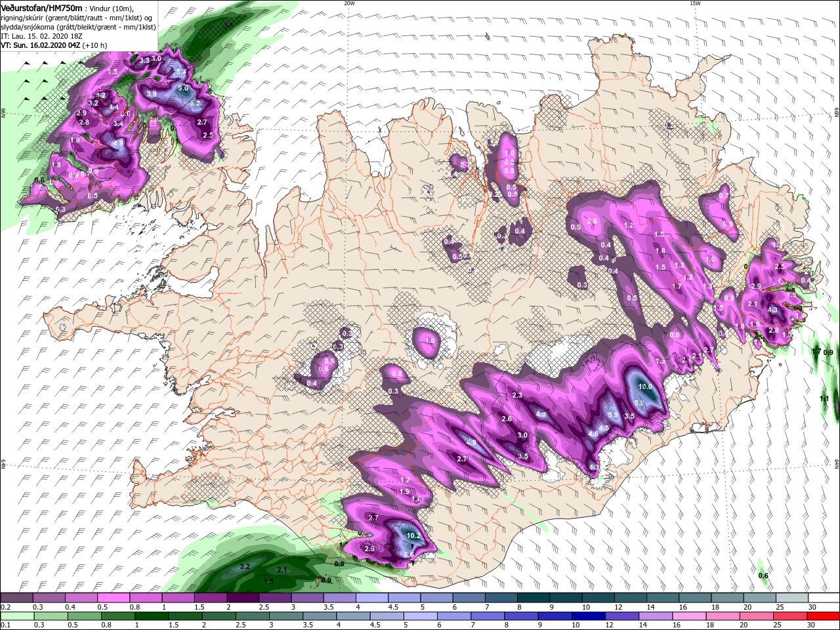Image resolution: width=840 pixels, height=630 pixels.
Task: Click the 0.1 label on the rain scale
Action: click(x=5, y=625)
